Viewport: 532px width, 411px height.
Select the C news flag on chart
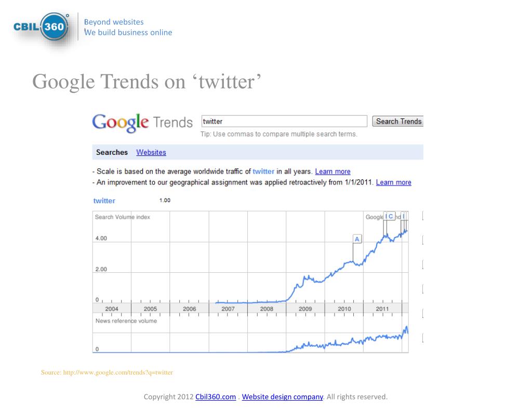click(x=391, y=216)
